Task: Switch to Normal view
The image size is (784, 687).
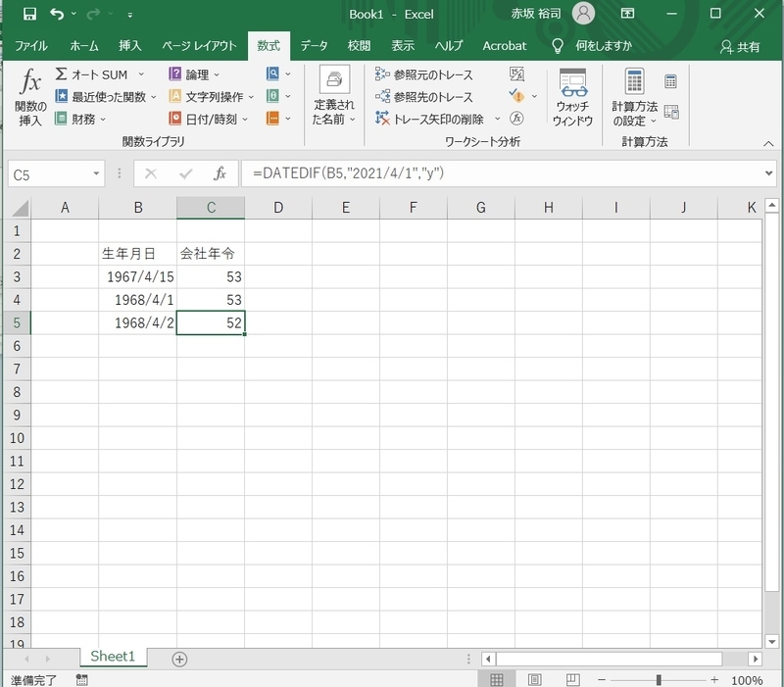Action: [497, 679]
